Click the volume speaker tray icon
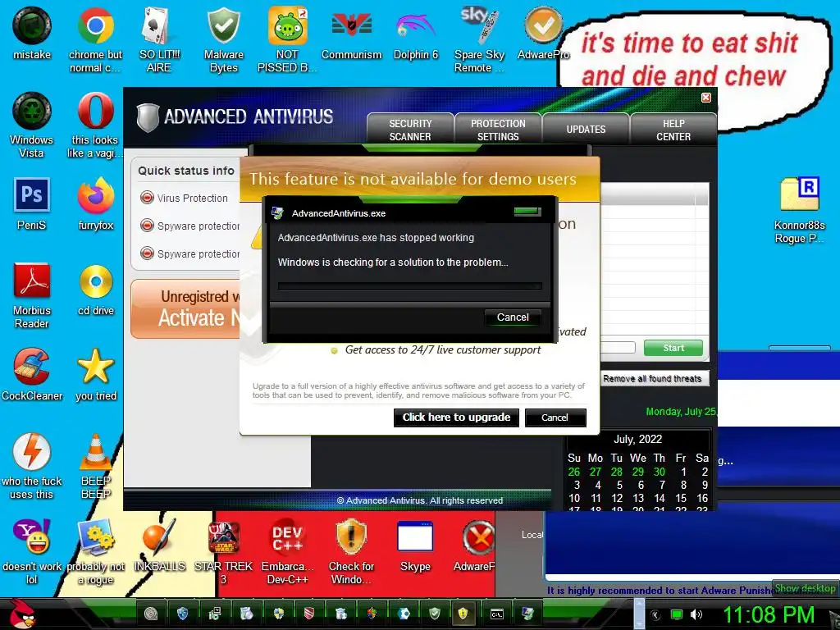 696,614
